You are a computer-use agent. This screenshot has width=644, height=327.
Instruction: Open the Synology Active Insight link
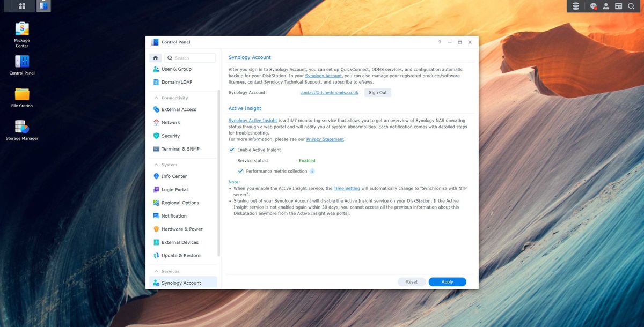[x=252, y=120]
